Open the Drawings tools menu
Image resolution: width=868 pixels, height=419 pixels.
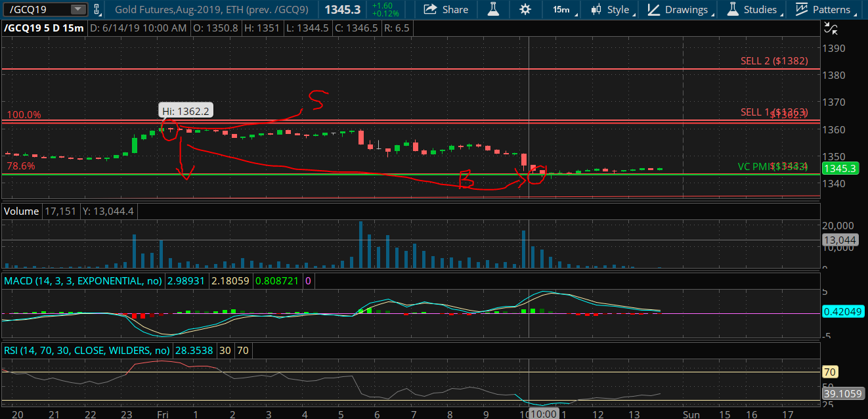[x=680, y=10]
